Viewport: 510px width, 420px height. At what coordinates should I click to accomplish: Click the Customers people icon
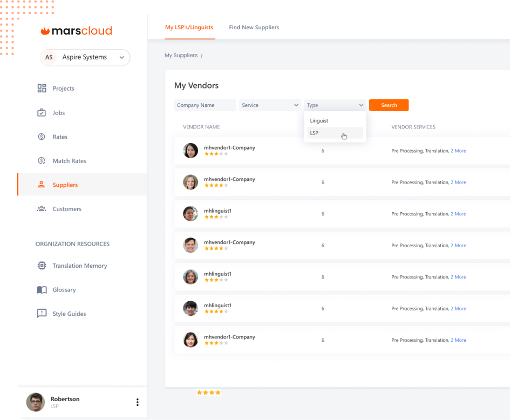point(42,209)
